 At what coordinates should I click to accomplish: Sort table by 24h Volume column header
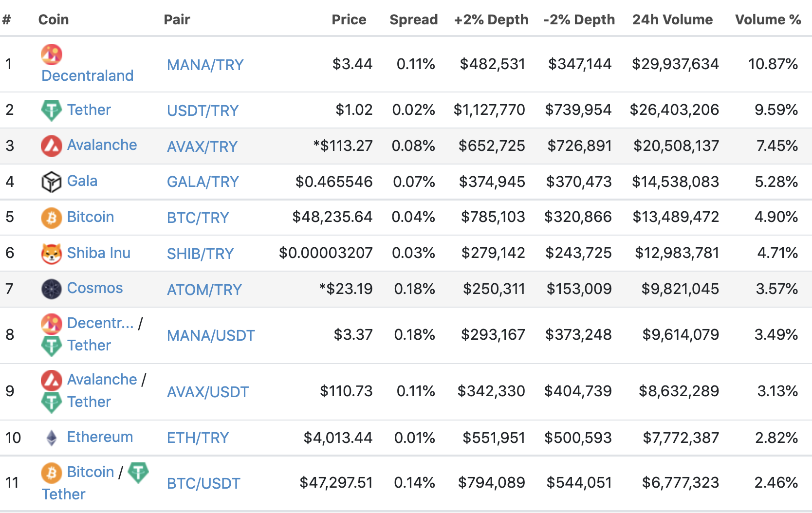(x=673, y=19)
